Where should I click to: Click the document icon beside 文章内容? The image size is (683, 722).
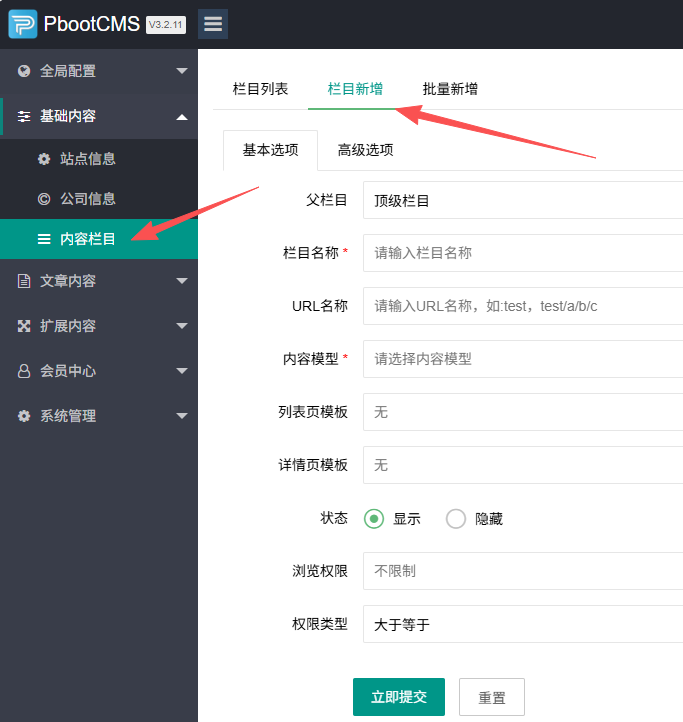coord(24,281)
